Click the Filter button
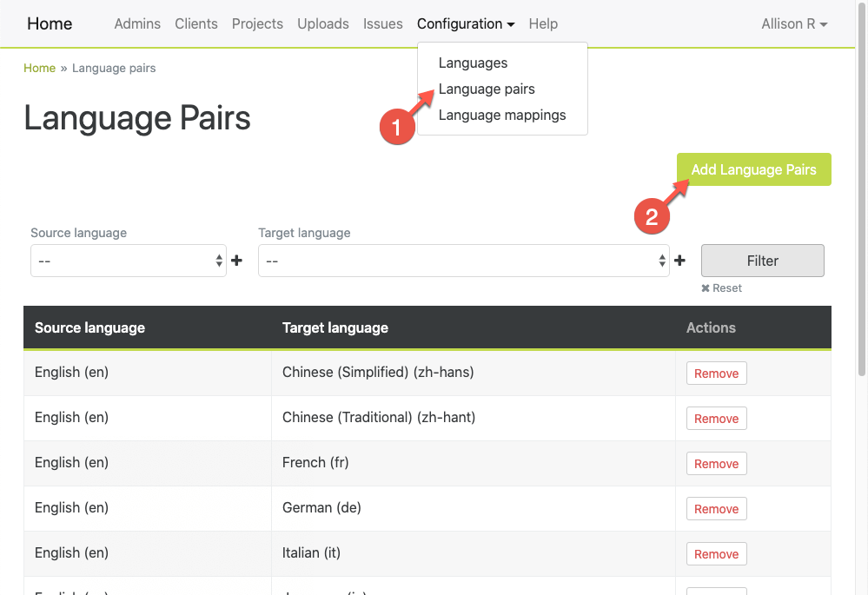 (x=762, y=260)
